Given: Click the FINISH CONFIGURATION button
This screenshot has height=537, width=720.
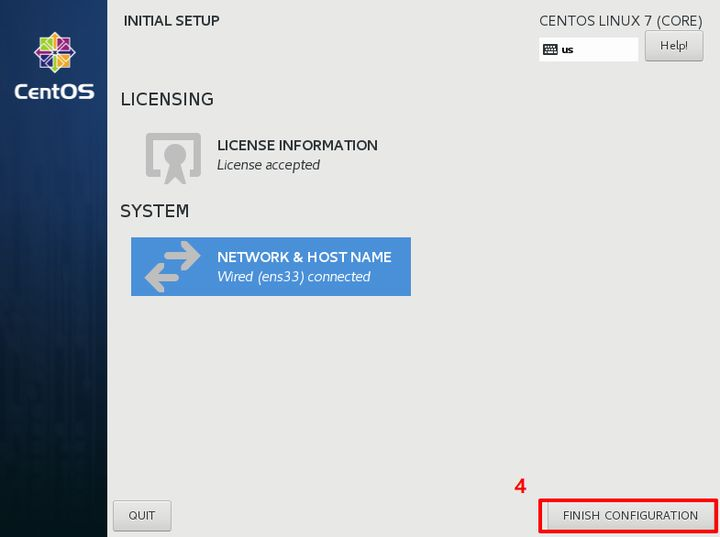Looking at the screenshot, I should 629,515.
